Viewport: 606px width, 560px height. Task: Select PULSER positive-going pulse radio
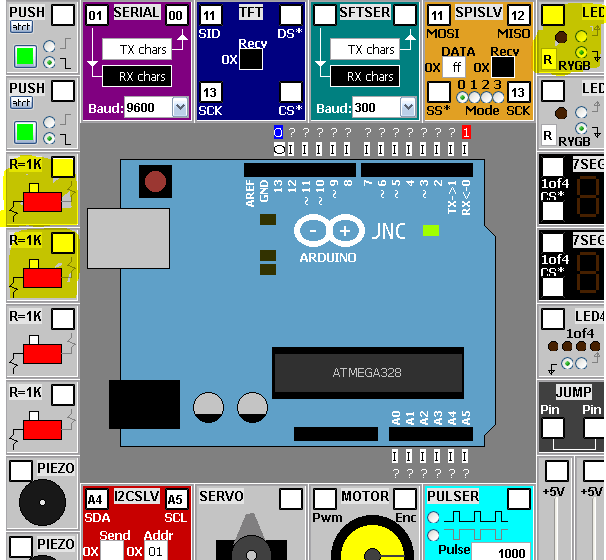433,517
